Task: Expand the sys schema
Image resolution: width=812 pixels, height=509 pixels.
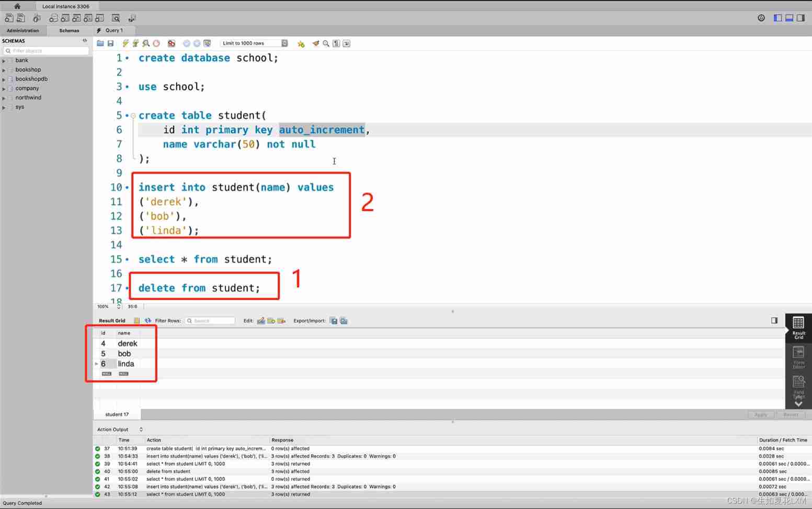Action: pos(4,108)
